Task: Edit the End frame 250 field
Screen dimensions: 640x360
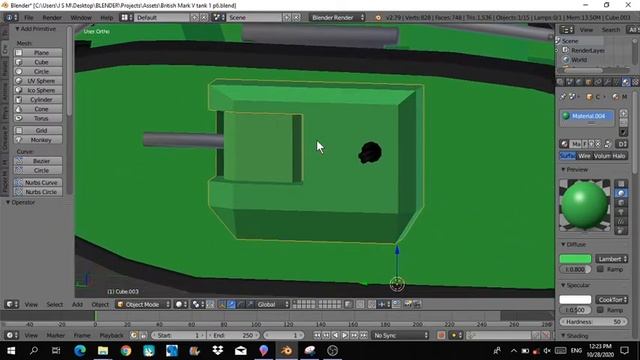Action: [x=233, y=335]
